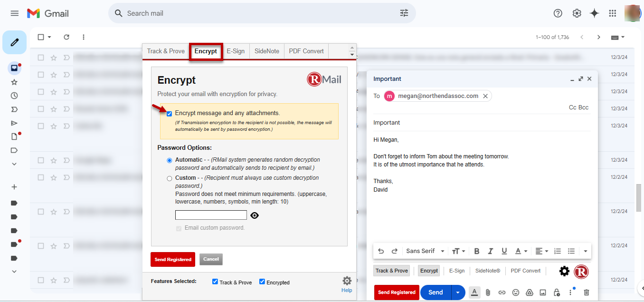644x302 pixels.
Task: Toggle Email custom password checkbox
Action: (x=179, y=228)
